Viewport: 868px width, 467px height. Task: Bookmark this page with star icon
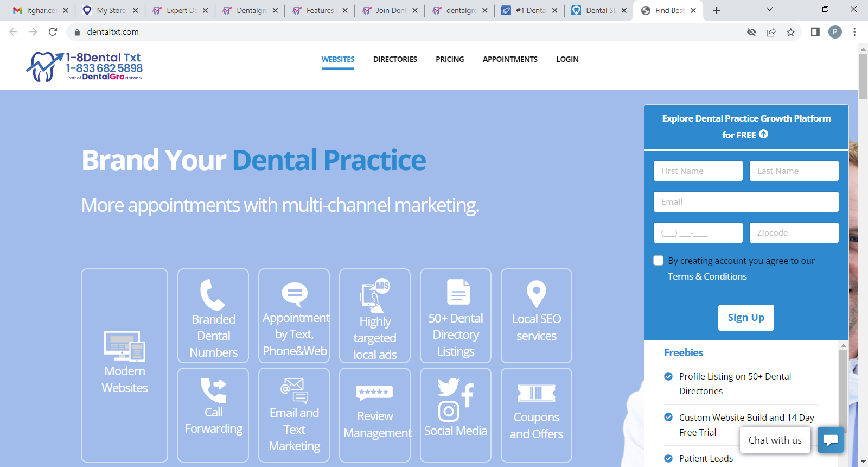791,32
